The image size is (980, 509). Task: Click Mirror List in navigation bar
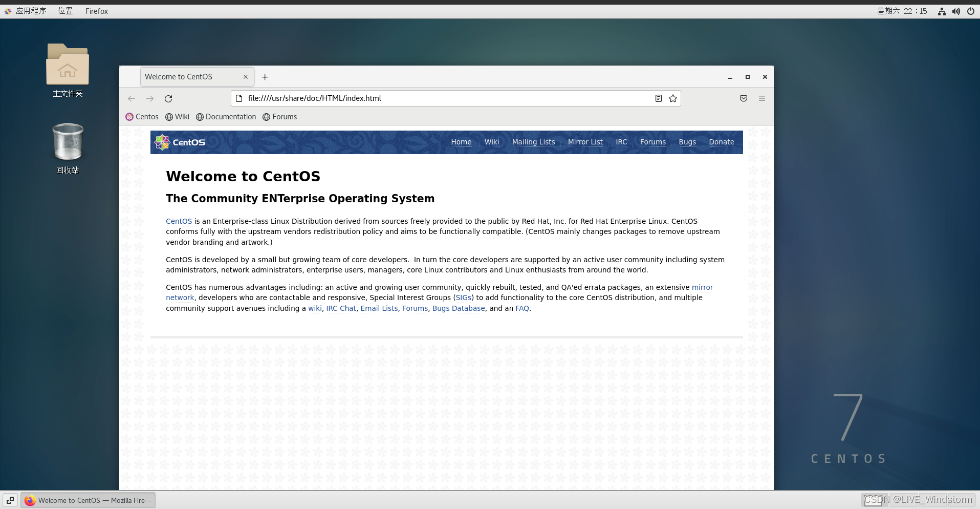tap(585, 142)
